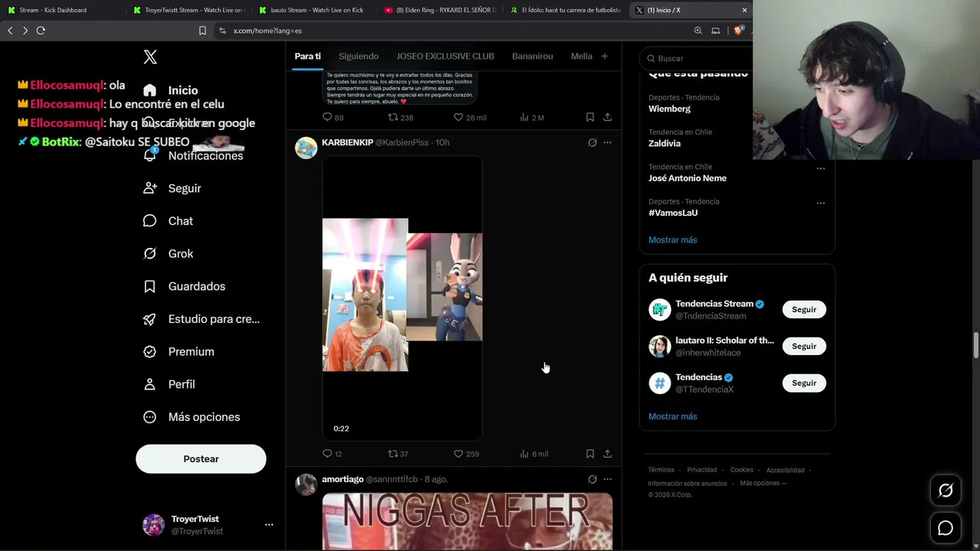Go to Inicio in the X sidebar

tap(171, 90)
